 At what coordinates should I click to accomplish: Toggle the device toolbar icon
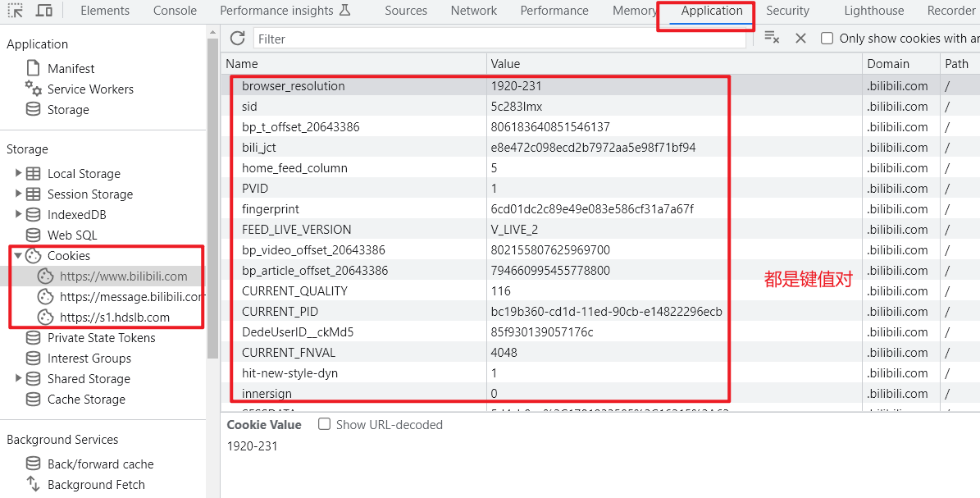[x=44, y=11]
